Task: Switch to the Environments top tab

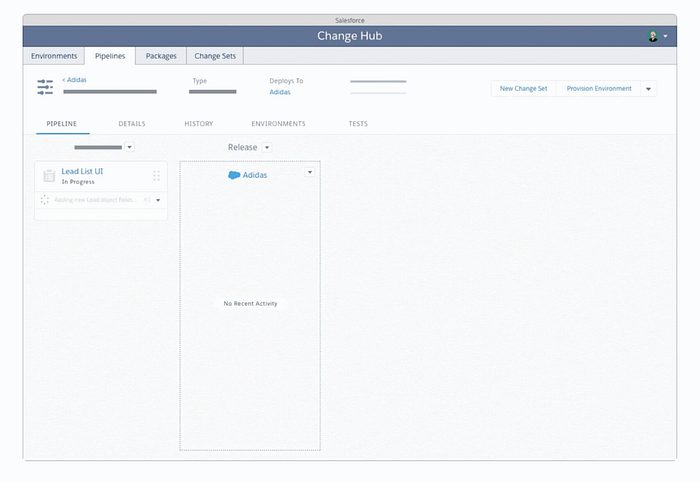Action: (54, 56)
